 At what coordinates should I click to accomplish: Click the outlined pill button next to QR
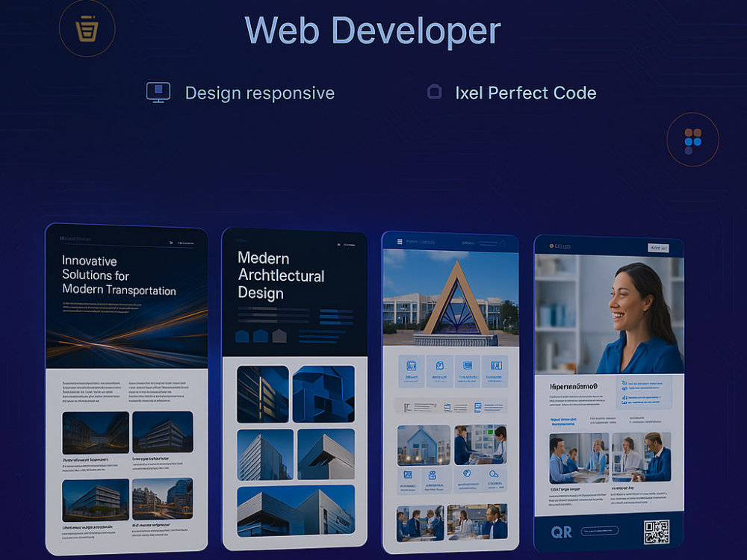(x=600, y=531)
